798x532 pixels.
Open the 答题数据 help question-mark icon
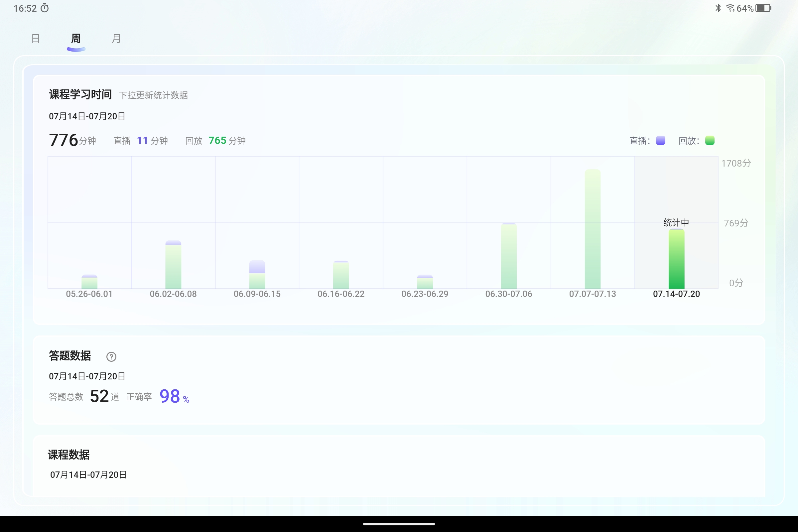pyautogui.click(x=111, y=356)
